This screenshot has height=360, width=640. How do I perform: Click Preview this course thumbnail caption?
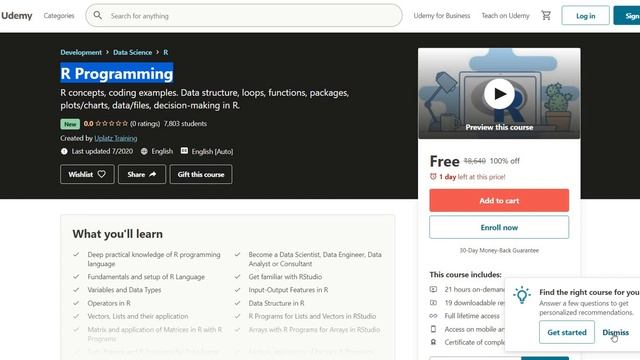point(499,127)
